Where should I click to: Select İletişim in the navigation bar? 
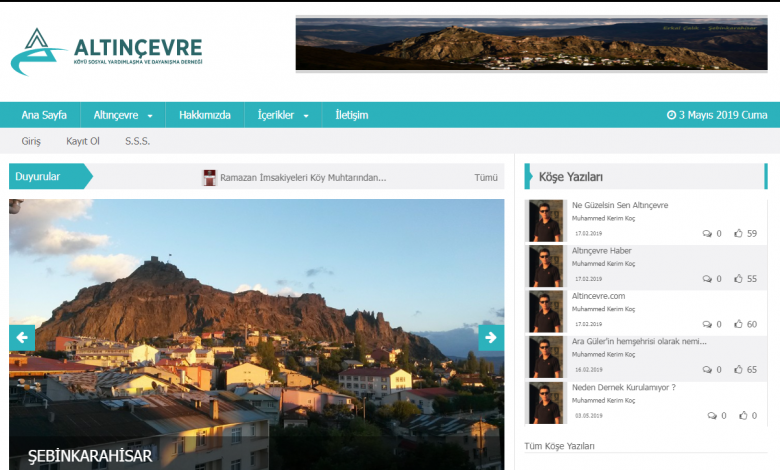click(351, 115)
